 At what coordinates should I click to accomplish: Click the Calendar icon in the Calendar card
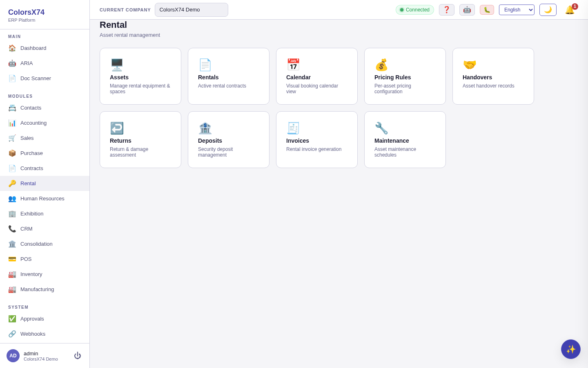tap(293, 65)
